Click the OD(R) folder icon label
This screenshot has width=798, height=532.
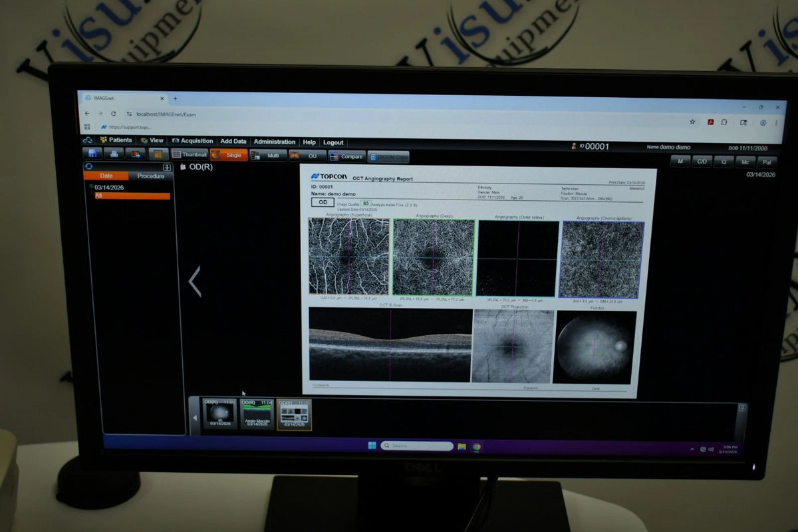click(x=197, y=167)
